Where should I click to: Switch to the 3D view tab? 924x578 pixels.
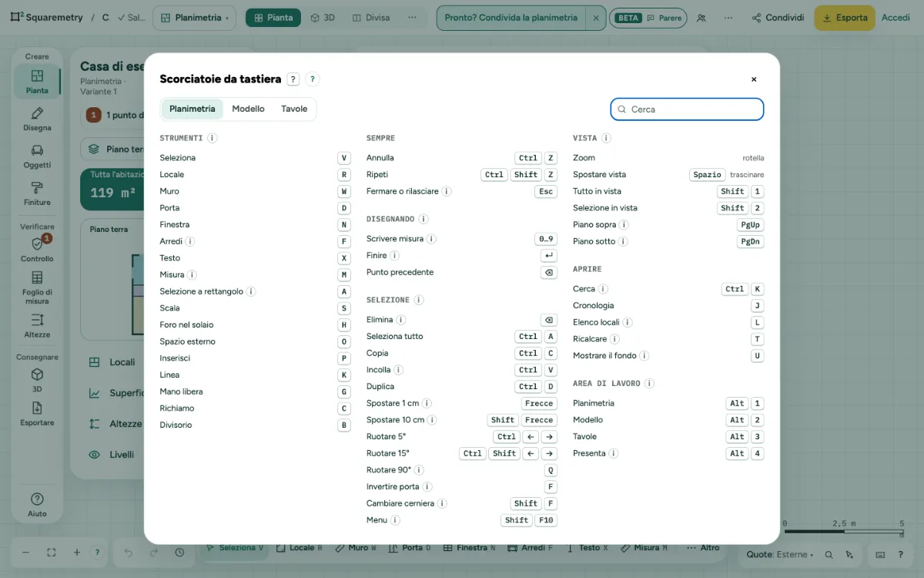click(x=323, y=18)
